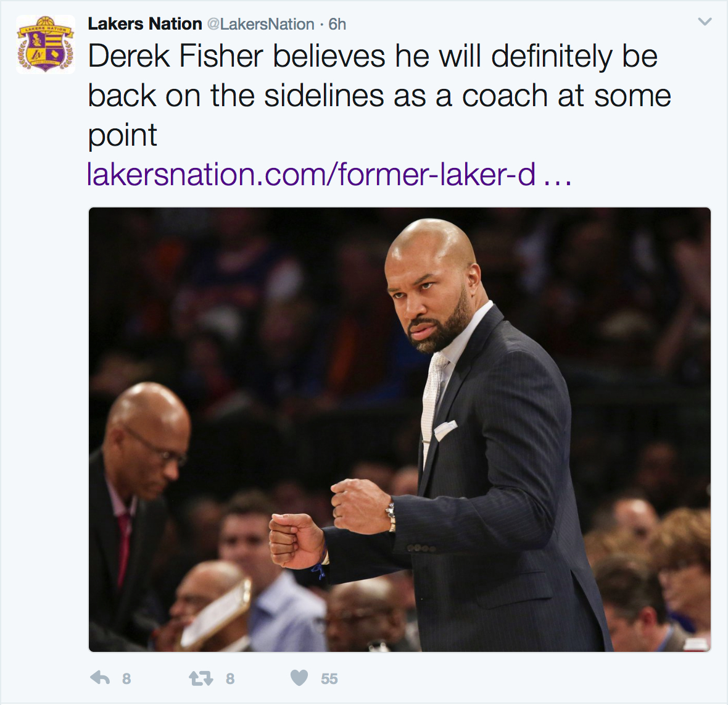
Task: Click the tweet text about Derek Fisher
Action: (379, 95)
